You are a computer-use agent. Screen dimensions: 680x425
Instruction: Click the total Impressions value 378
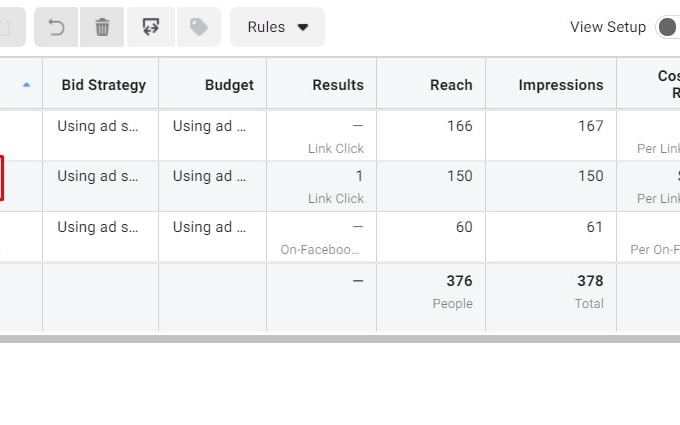590,281
